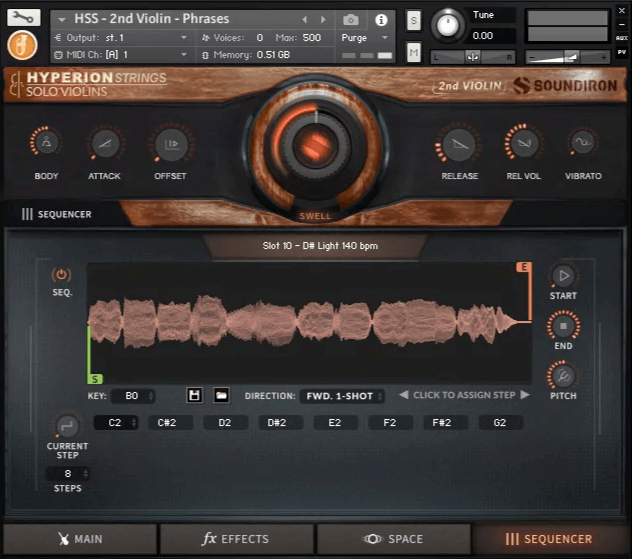Screen dimensions: 632x559
Task: Click the green S start marker
Action: (x=95, y=379)
